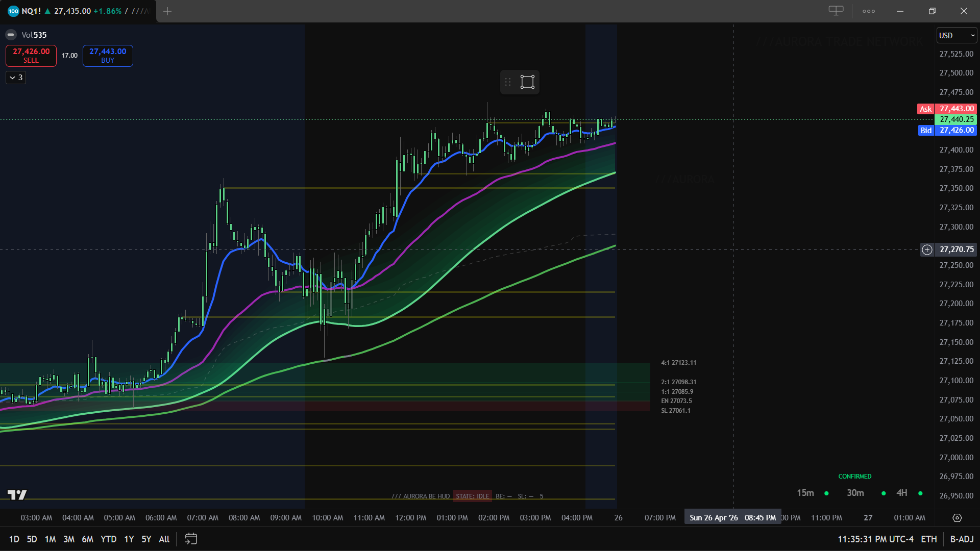Click the CONFIRMED status text
Viewport: 980px width, 551px height.
tap(855, 477)
